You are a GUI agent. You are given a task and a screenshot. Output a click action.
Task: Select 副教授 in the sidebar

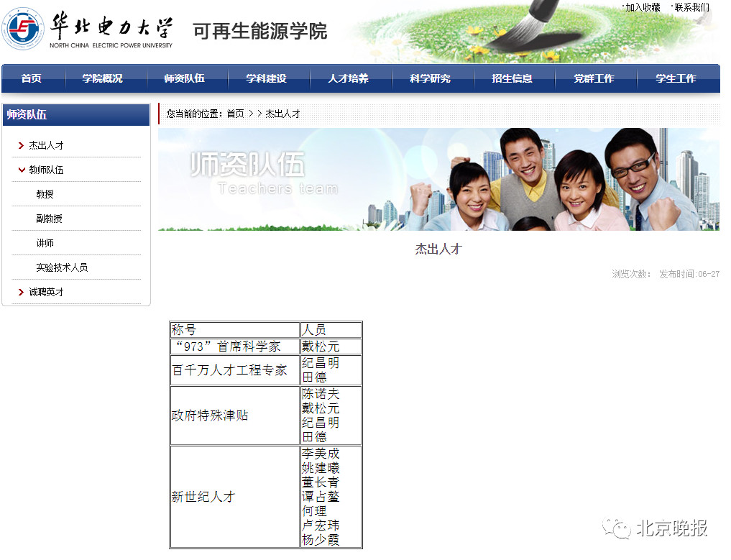50,219
